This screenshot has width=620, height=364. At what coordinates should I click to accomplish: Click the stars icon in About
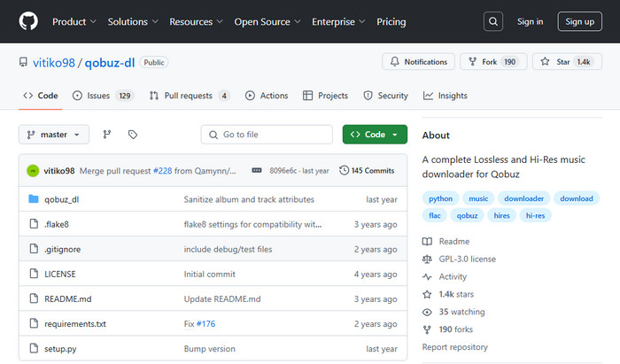427,294
